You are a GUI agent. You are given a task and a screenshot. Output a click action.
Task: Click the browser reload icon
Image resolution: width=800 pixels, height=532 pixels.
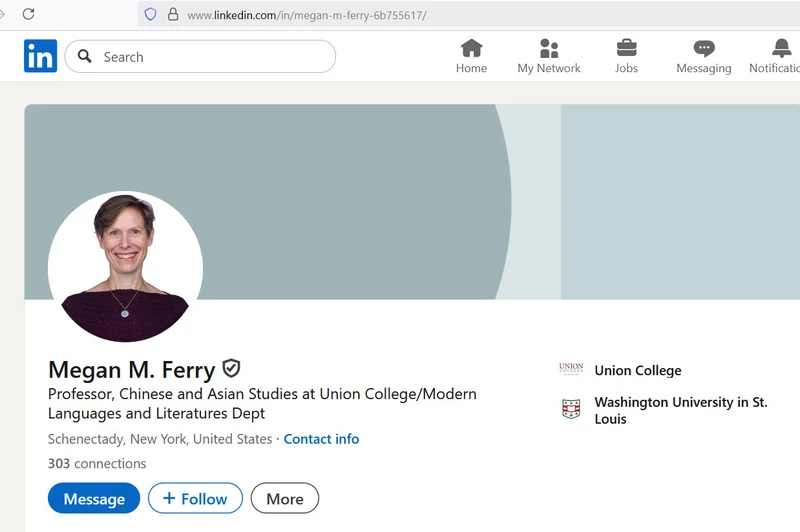click(x=29, y=14)
